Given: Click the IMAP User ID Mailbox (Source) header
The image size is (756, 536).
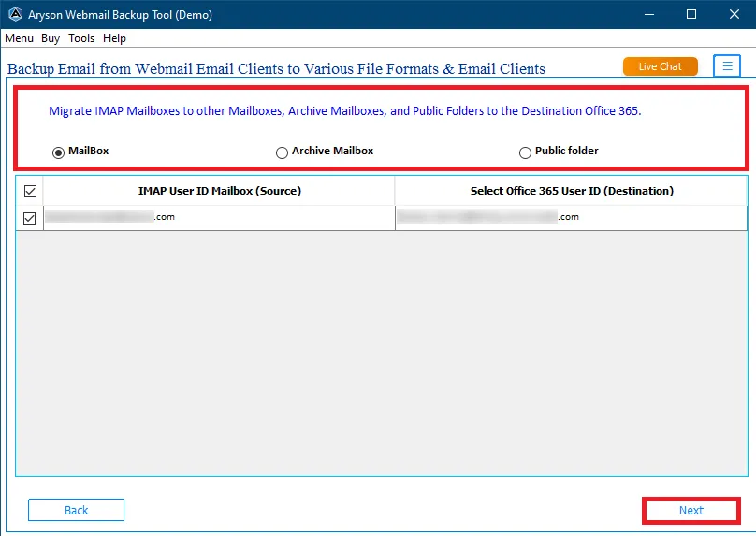Looking at the screenshot, I should coord(219,191).
